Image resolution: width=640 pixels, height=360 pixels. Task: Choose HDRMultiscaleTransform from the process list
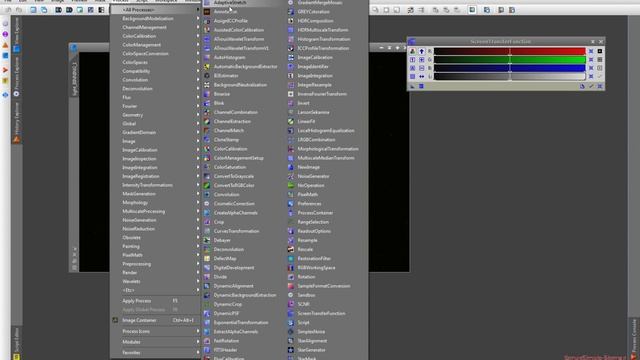pos(323,30)
